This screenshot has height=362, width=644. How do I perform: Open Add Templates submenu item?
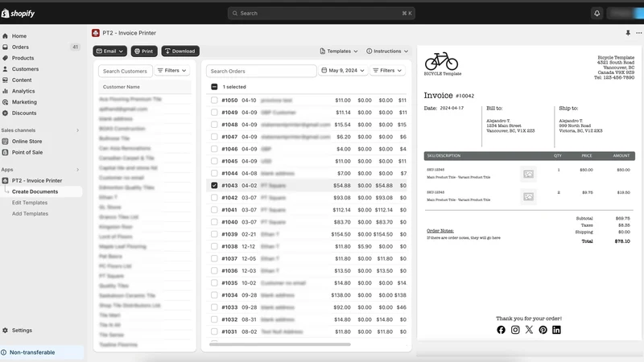click(30, 214)
